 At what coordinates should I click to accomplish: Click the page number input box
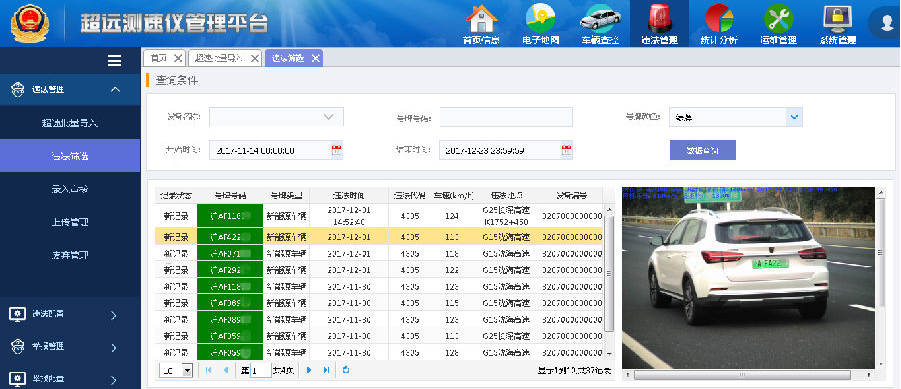coord(260,371)
